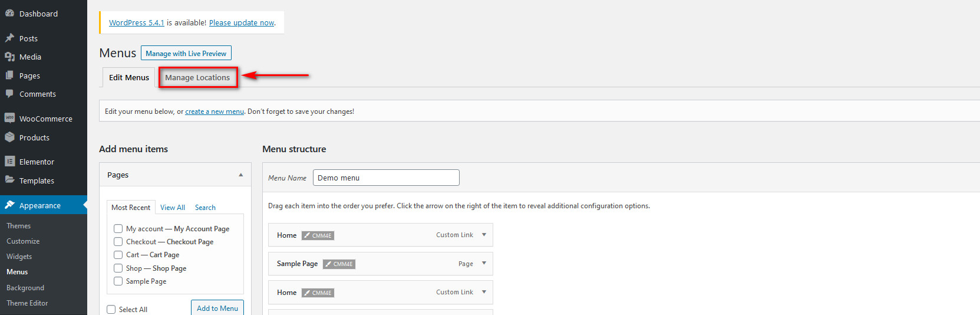Click the Products box icon
Image resolution: width=980 pixels, height=315 pixels.
pyautogui.click(x=9, y=137)
